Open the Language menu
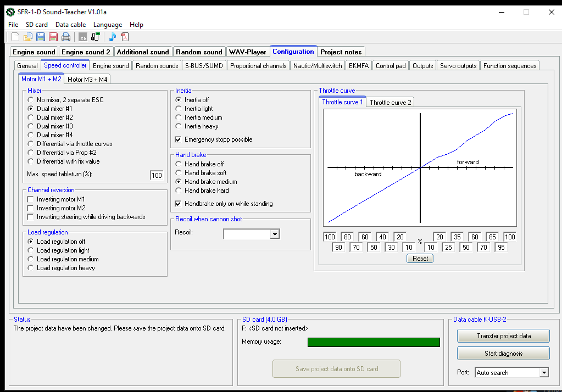562x392 pixels. [108, 25]
